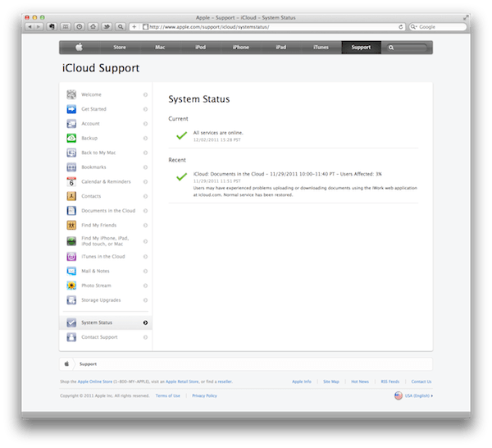Follow the Apple Online Store link
This screenshot has height=448, width=492.
95,382
